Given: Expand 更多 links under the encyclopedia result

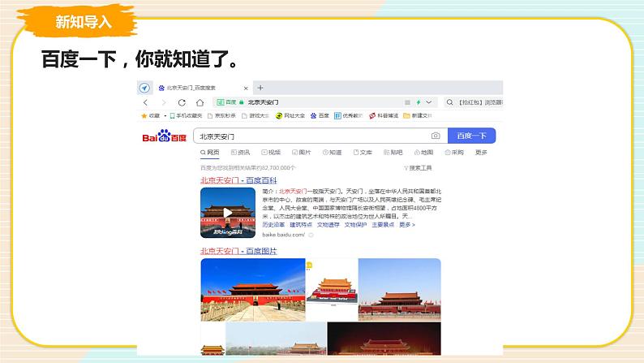Looking at the screenshot, I should point(407,225).
